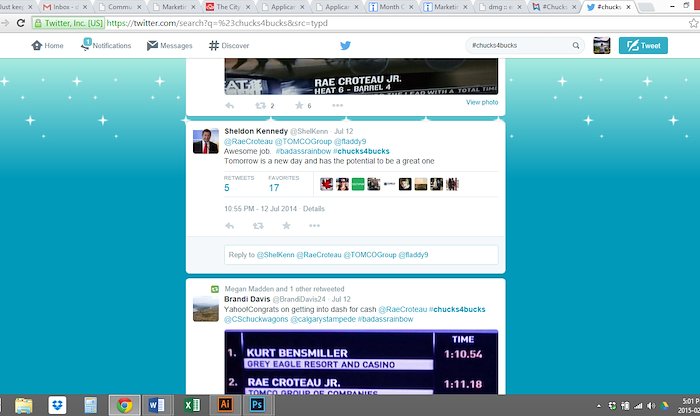Show hidden system tray icons arrow
The width and height of the screenshot is (700, 416).
coord(599,406)
